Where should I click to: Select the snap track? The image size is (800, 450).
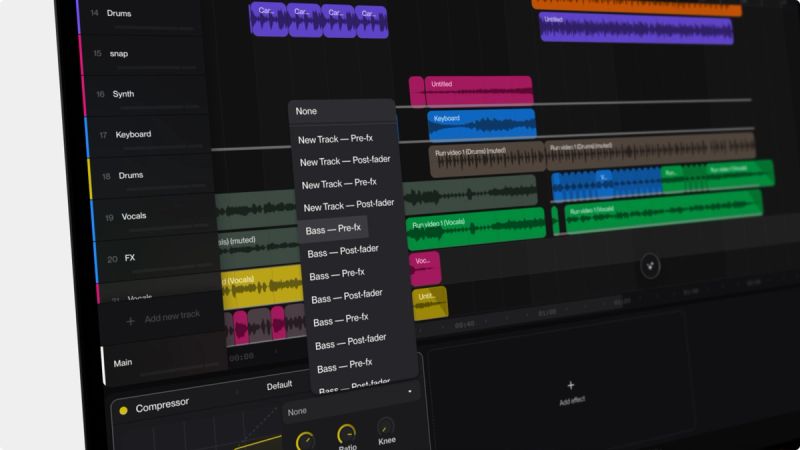click(x=143, y=54)
